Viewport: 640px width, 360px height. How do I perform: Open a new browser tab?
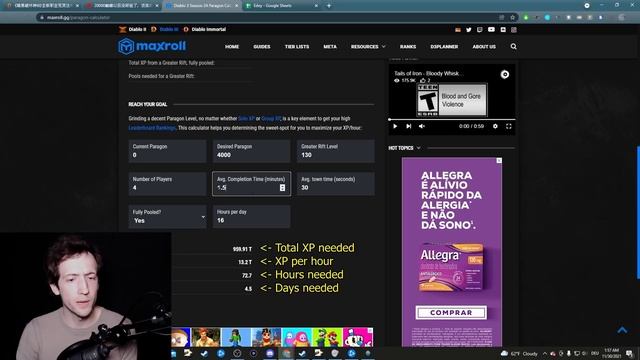click(329, 6)
